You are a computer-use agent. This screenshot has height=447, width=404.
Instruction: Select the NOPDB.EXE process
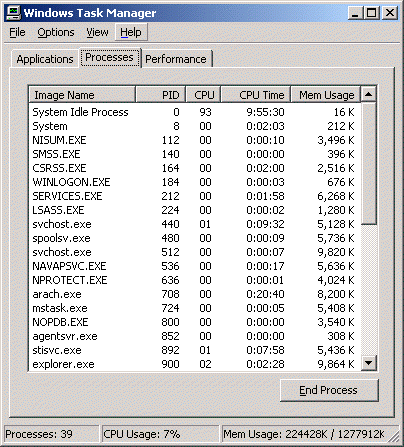pos(195,322)
